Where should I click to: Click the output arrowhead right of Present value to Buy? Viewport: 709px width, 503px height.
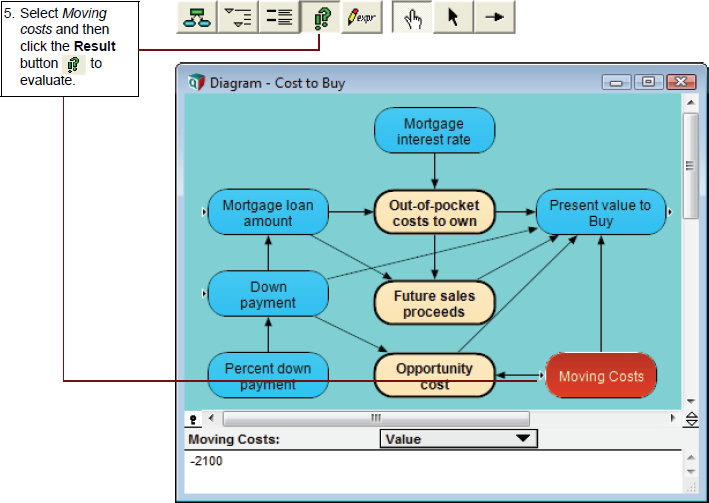(x=670, y=212)
